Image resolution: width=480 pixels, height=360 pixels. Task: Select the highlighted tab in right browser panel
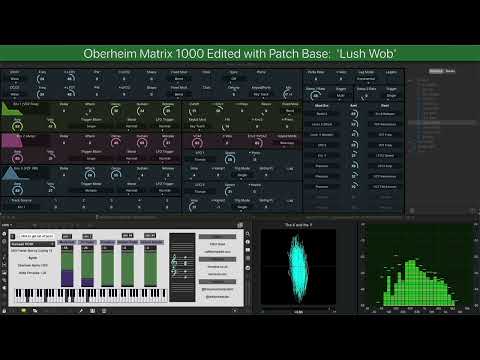(x=436, y=71)
